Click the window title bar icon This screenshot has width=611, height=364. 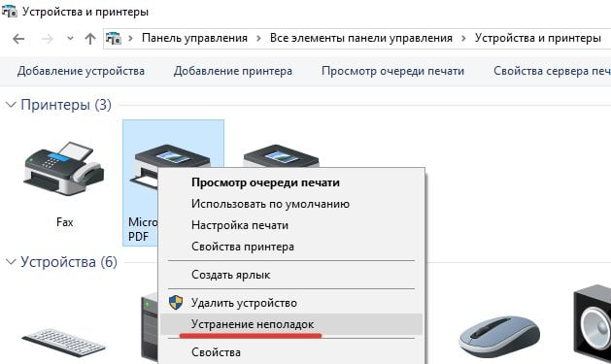[10, 11]
